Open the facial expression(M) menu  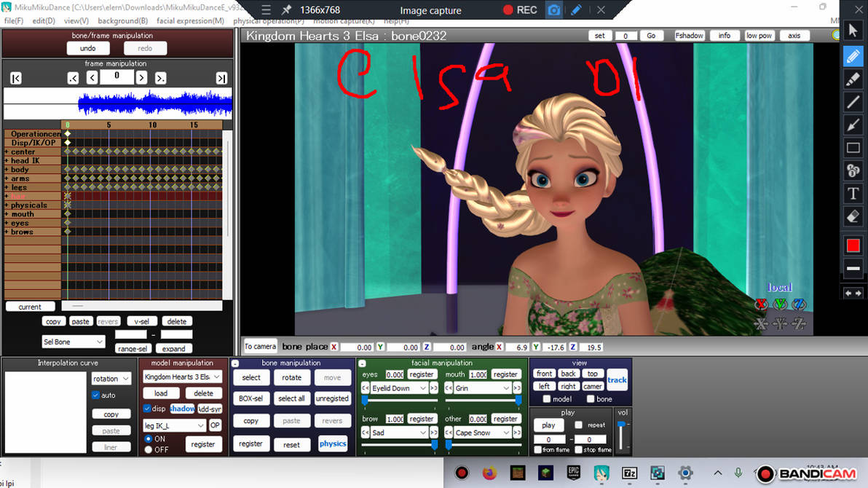(190, 20)
